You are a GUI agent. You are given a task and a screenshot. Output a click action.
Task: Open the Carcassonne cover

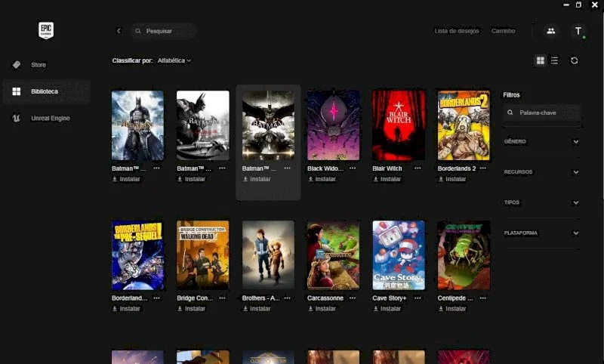(x=333, y=255)
